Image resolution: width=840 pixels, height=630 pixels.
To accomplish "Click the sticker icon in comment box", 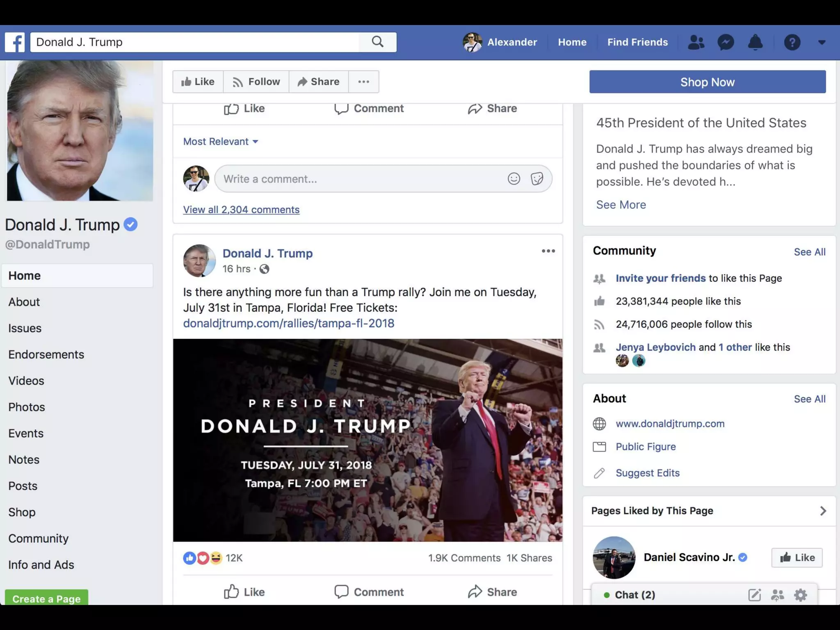I will (x=537, y=179).
